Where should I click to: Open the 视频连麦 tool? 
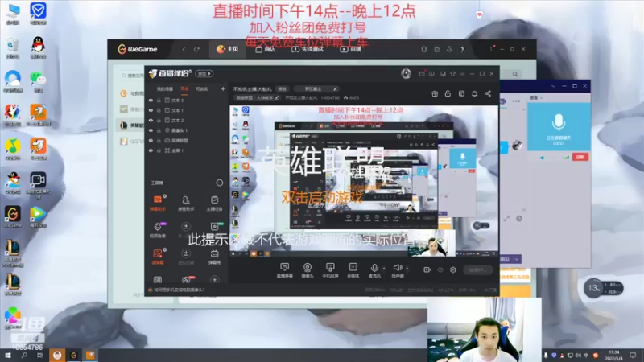click(x=158, y=230)
